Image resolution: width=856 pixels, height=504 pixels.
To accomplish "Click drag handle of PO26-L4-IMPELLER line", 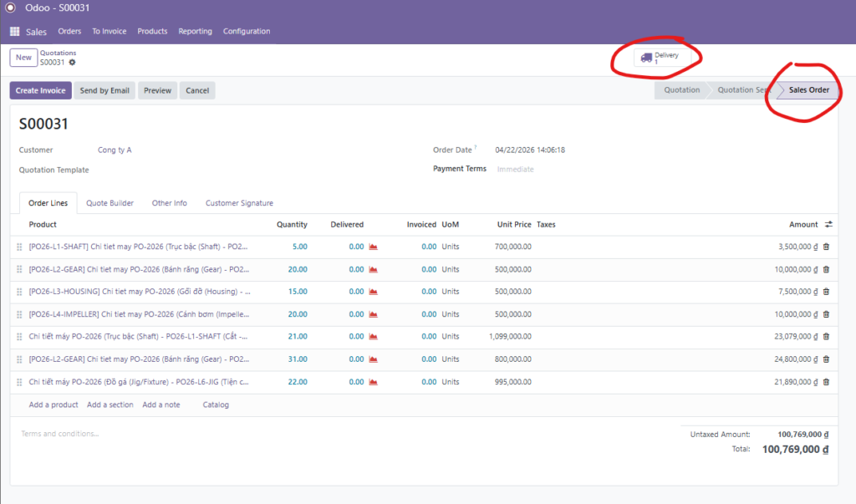I will coord(19,314).
